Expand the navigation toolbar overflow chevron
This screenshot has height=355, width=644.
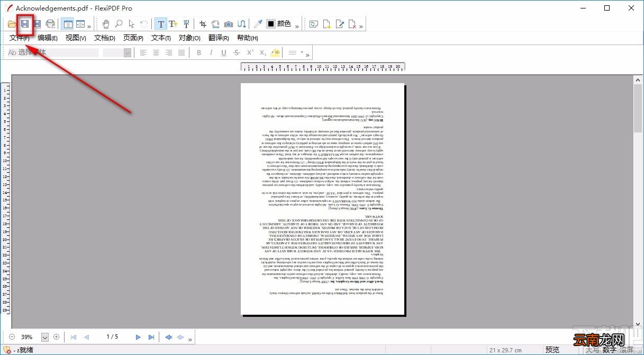click(x=190, y=339)
